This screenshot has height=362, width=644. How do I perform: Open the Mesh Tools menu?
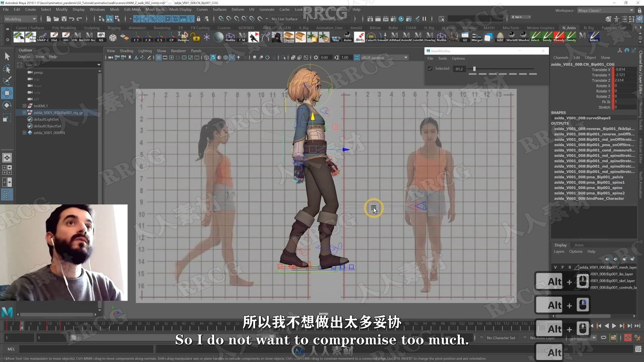pos(155,9)
